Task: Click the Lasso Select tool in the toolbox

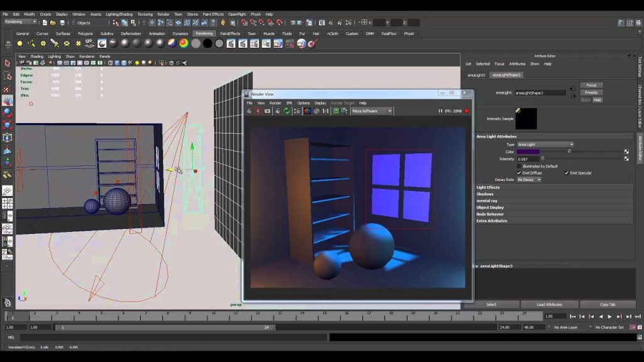Action: click(8, 75)
